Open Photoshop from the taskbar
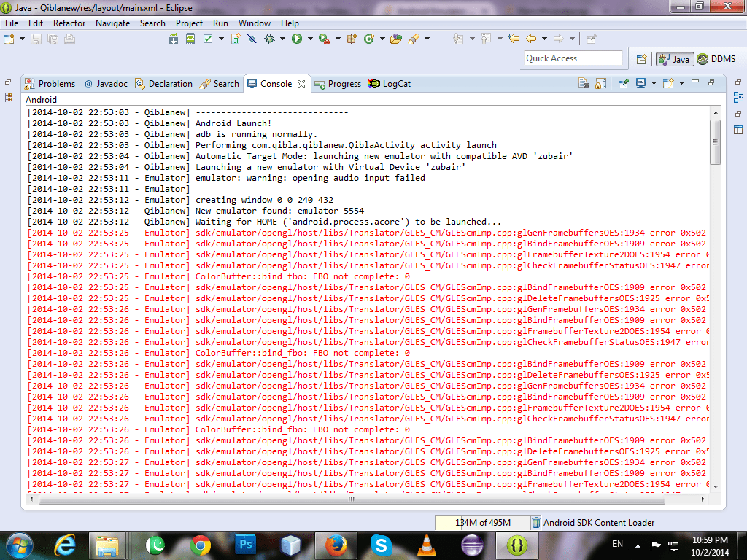This screenshot has height=560, width=747. point(246,545)
